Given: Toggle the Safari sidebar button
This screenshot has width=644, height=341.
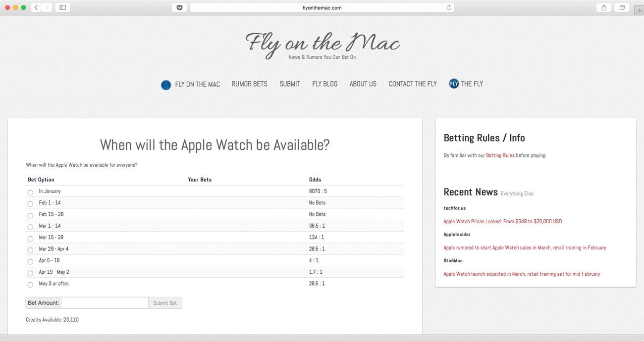Looking at the screenshot, I should (x=63, y=7).
